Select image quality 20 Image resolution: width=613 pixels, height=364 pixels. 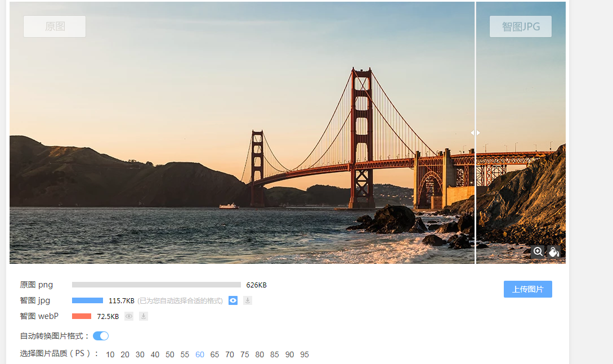click(125, 354)
